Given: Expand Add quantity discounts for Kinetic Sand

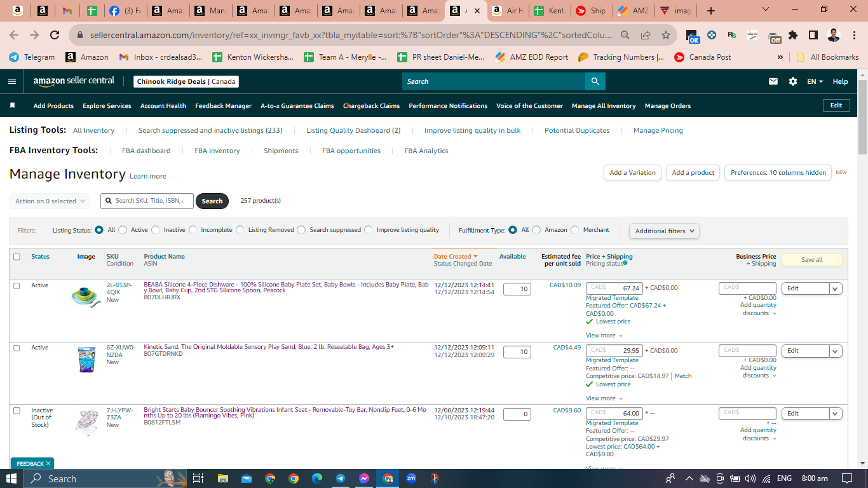Looking at the screenshot, I should point(759,372).
